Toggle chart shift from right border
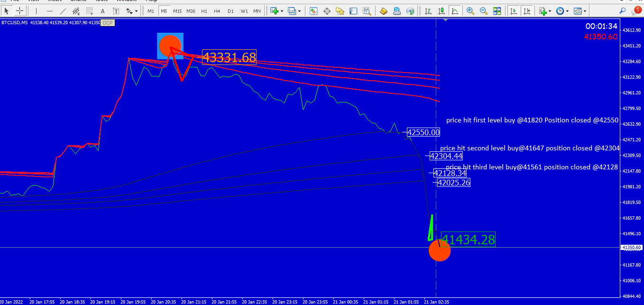 526,10
